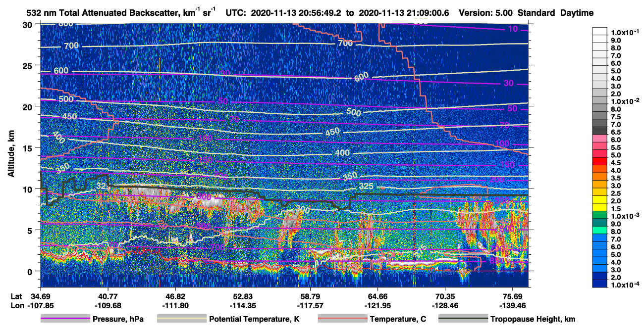
Task: Click the 'Potential Temperature, K' legend label
Action: click(x=255, y=319)
